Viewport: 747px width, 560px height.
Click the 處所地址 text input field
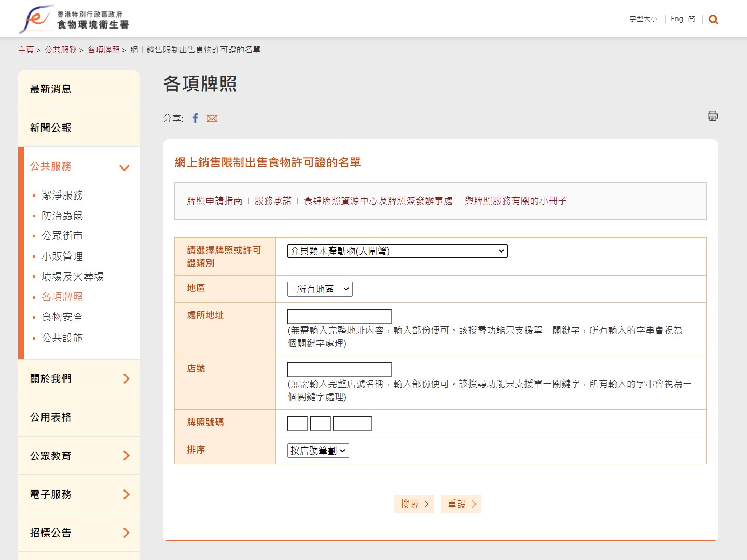(339, 316)
